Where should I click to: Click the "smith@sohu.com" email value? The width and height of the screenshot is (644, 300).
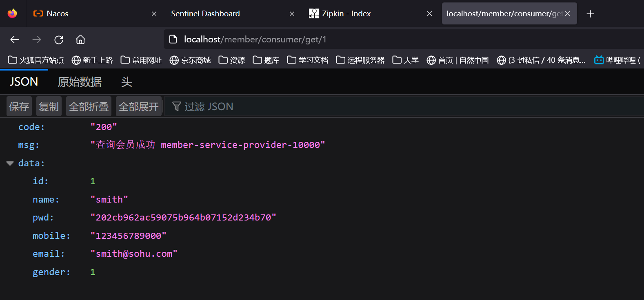134,254
